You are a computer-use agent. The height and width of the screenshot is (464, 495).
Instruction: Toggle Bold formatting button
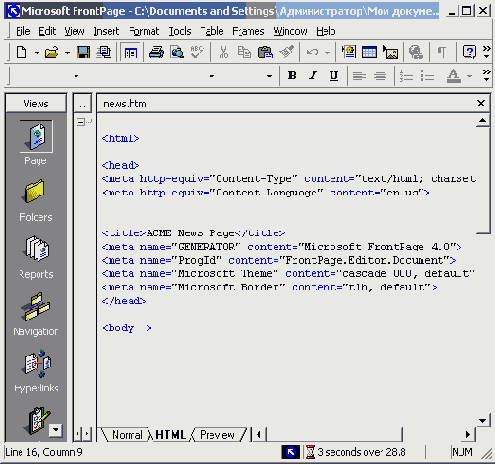[x=292, y=76]
